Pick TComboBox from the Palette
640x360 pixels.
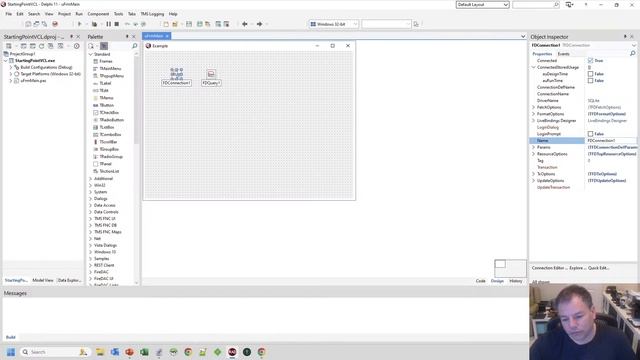pyautogui.click(x=107, y=135)
